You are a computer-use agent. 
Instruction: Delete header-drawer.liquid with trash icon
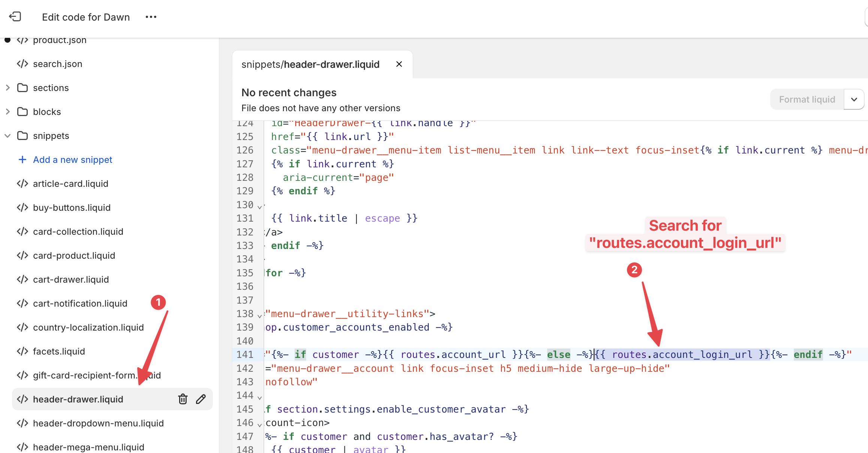[x=183, y=399]
